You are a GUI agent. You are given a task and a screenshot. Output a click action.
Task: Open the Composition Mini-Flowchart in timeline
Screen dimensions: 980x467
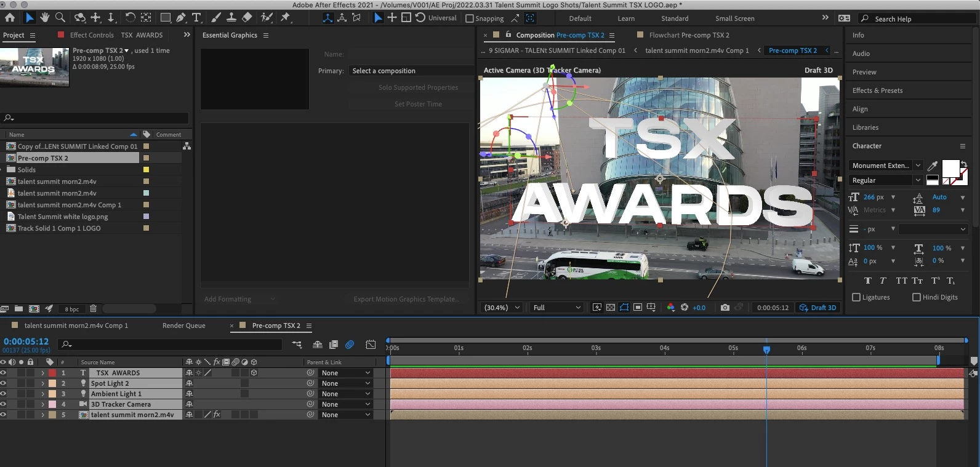point(297,345)
